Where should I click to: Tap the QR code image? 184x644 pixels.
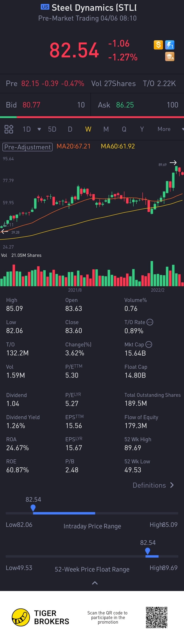(157, 617)
